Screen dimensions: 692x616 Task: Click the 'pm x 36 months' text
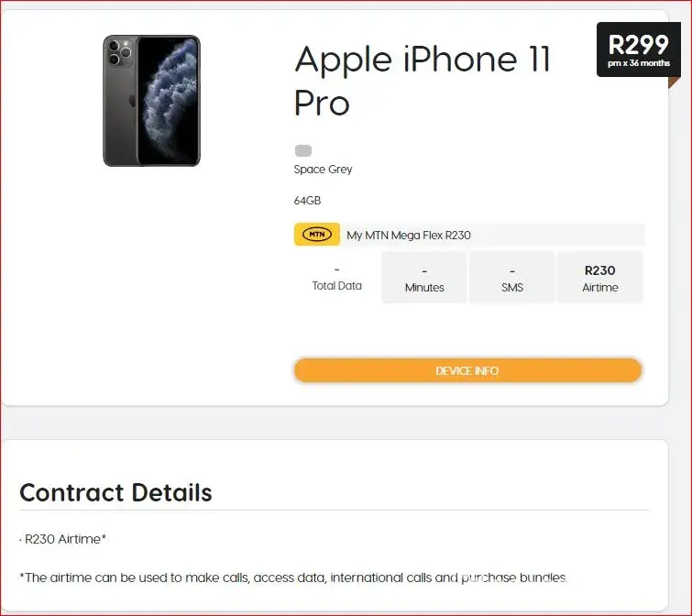click(x=639, y=63)
